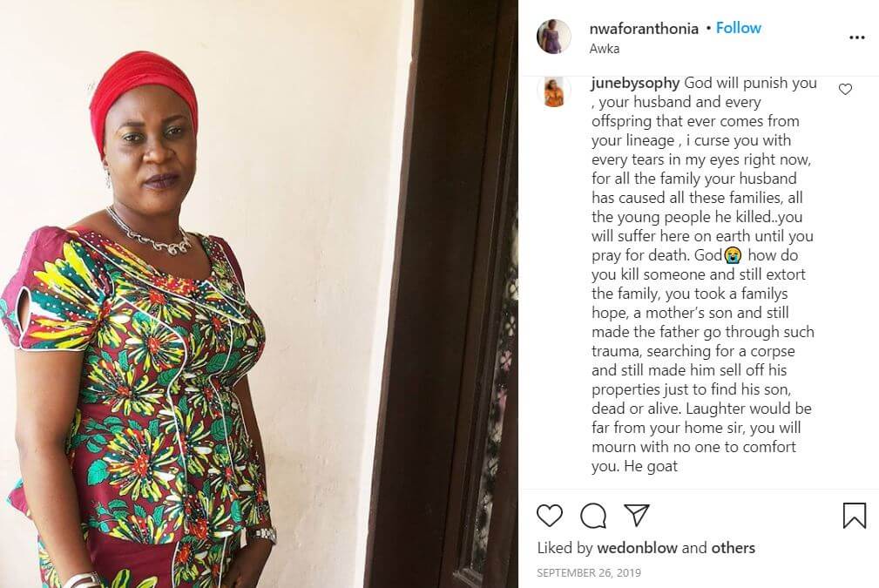
Task: Click the comment text by junebysophy
Action: click(703, 274)
